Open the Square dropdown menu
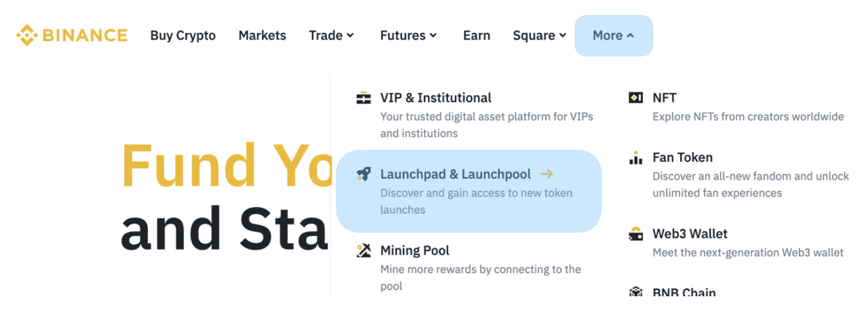 pyautogui.click(x=540, y=35)
